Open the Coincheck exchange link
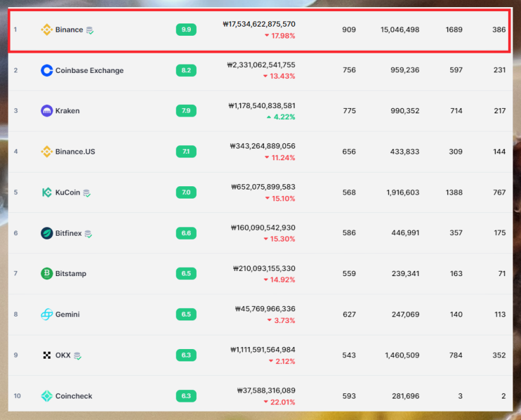The height and width of the screenshot is (420, 521). pyautogui.click(x=74, y=396)
